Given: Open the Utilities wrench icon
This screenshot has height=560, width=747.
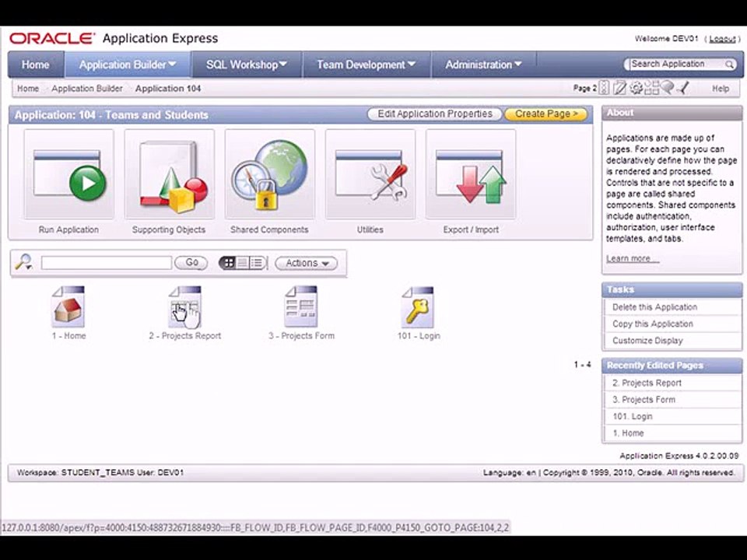Looking at the screenshot, I should pyautogui.click(x=370, y=174).
